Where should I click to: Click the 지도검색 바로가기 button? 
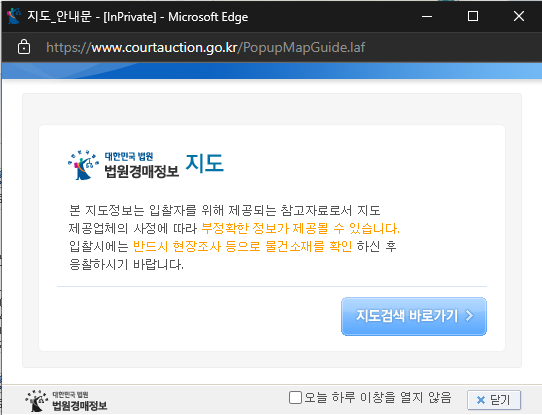coord(414,316)
